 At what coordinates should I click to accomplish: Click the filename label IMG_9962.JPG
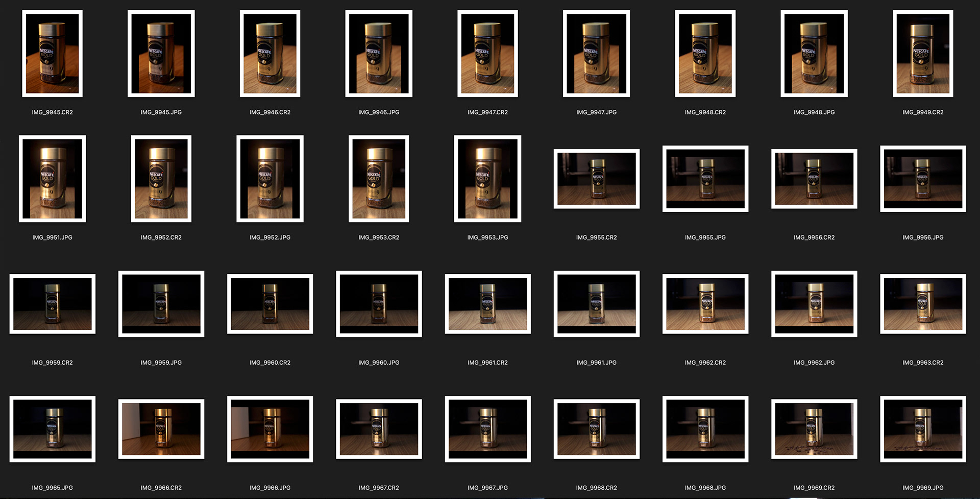click(814, 363)
